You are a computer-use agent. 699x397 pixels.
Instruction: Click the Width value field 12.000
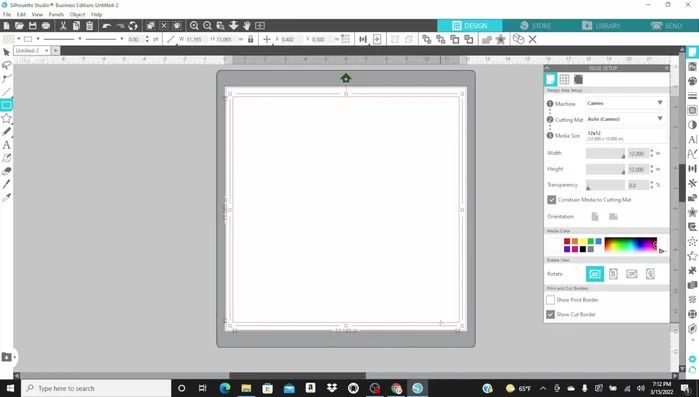(x=637, y=153)
